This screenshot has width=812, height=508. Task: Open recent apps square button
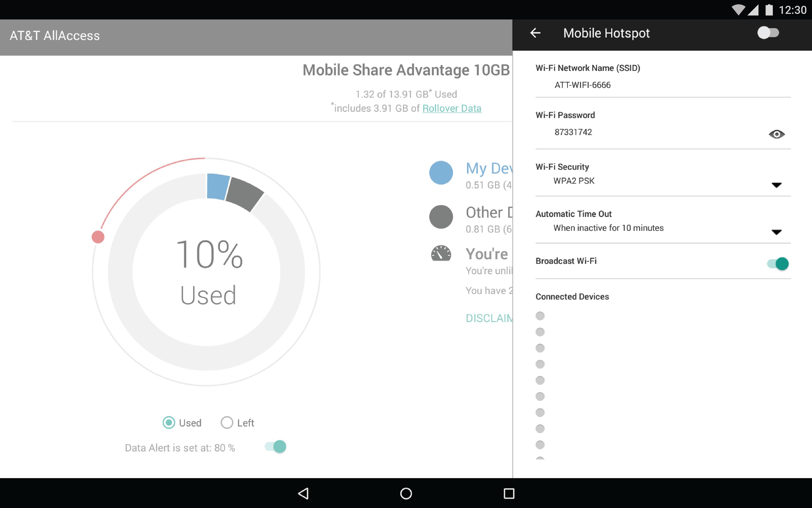pyautogui.click(x=509, y=493)
